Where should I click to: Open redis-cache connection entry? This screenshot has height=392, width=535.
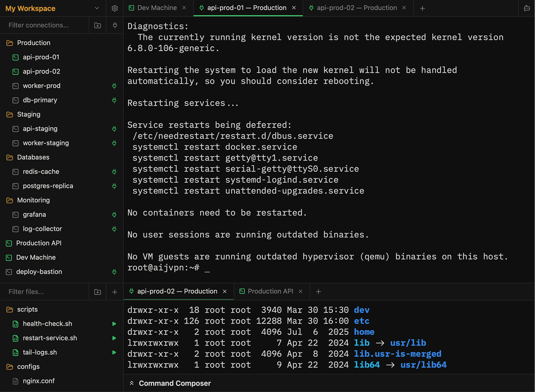click(62, 171)
